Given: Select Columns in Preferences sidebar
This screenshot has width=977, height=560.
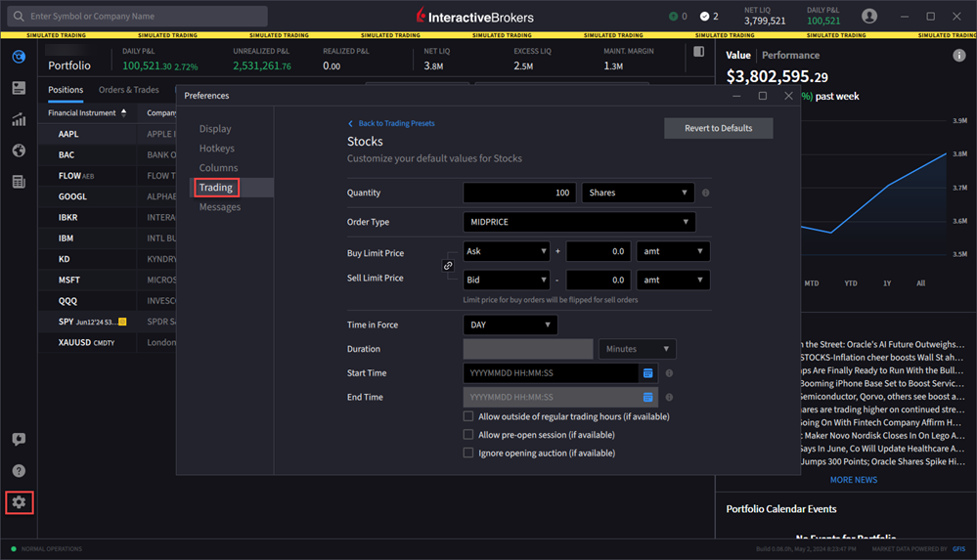Looking at the screenshot, I should coord(218,167).
